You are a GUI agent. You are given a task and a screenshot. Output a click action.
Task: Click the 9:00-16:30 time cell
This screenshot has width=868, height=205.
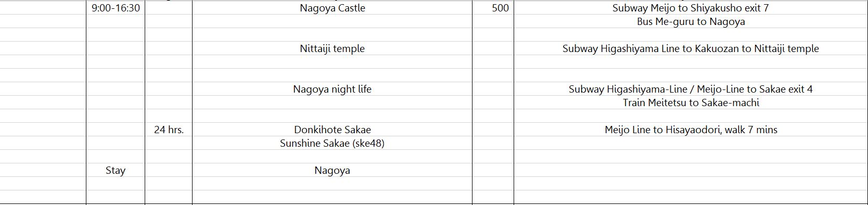pyautogui.click(x=116, y=8)
